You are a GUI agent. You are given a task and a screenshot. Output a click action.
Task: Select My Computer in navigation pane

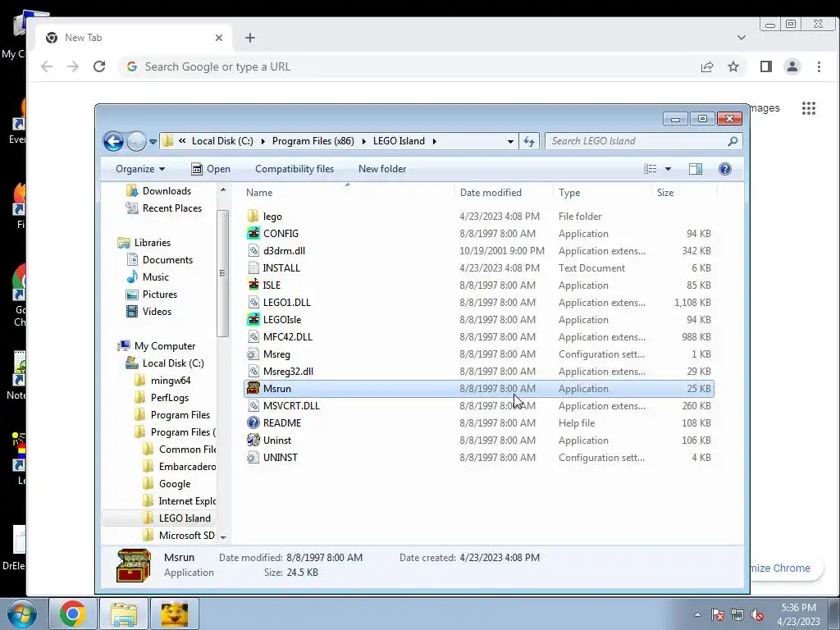click(x=164, y=346)
